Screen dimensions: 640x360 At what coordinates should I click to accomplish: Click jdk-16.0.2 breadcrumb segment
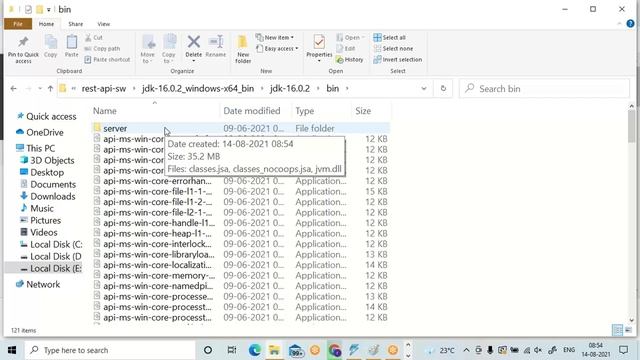[290, 89]
